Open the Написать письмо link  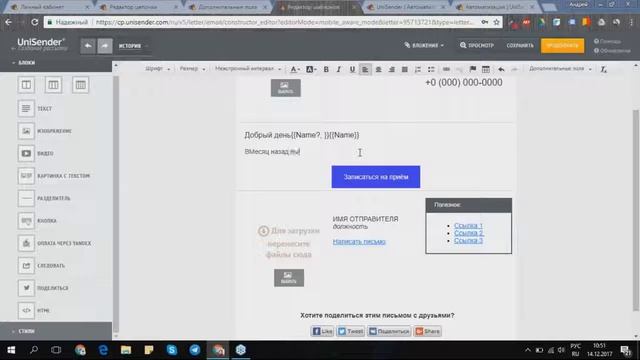click(x=359, y=242)
